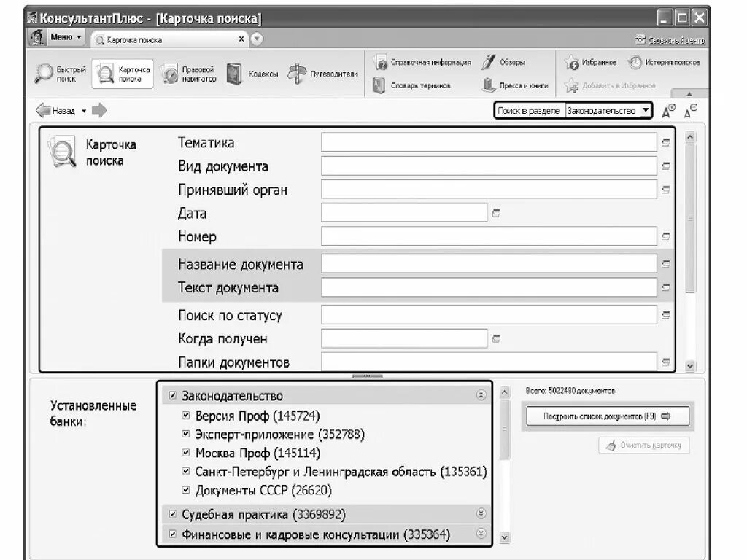The image size is (747, 560).
Task: Click banks list scrollbar down arrow
Action: coord(505,537)
